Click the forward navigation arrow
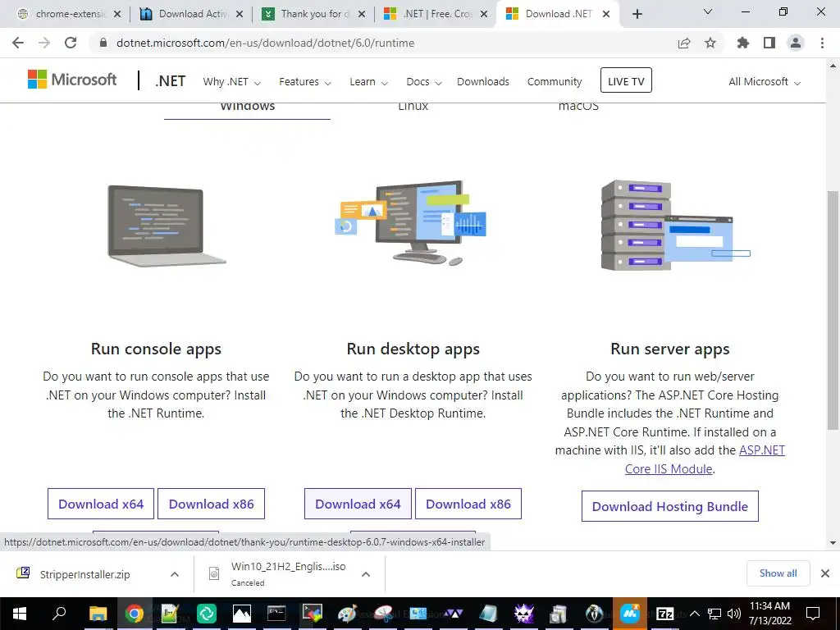Screen dimensions: 840x630 coord(44,43)
